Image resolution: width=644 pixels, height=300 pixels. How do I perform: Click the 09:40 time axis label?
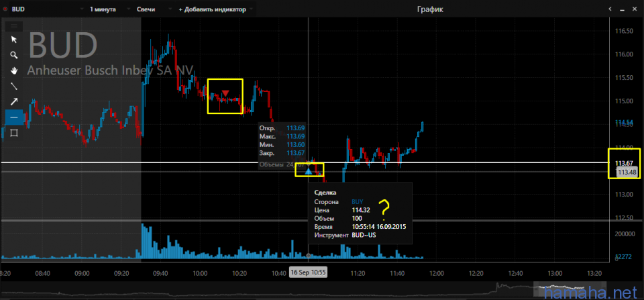(160, 273)
